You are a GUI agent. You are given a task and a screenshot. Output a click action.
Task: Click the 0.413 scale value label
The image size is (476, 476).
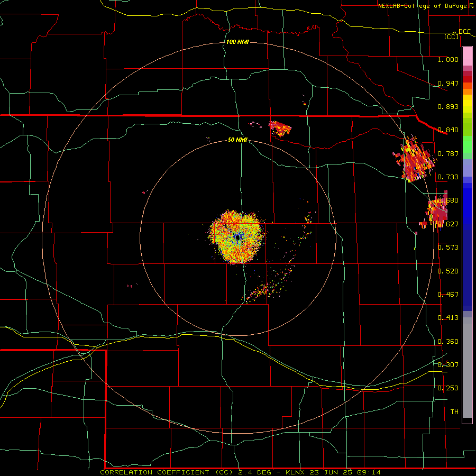coord(448,318)
